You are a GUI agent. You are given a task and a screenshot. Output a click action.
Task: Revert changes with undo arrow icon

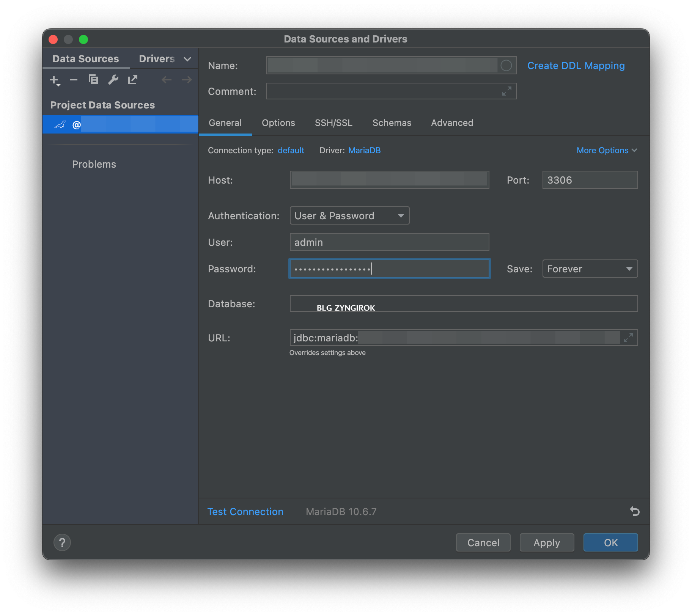pos(634,511)
